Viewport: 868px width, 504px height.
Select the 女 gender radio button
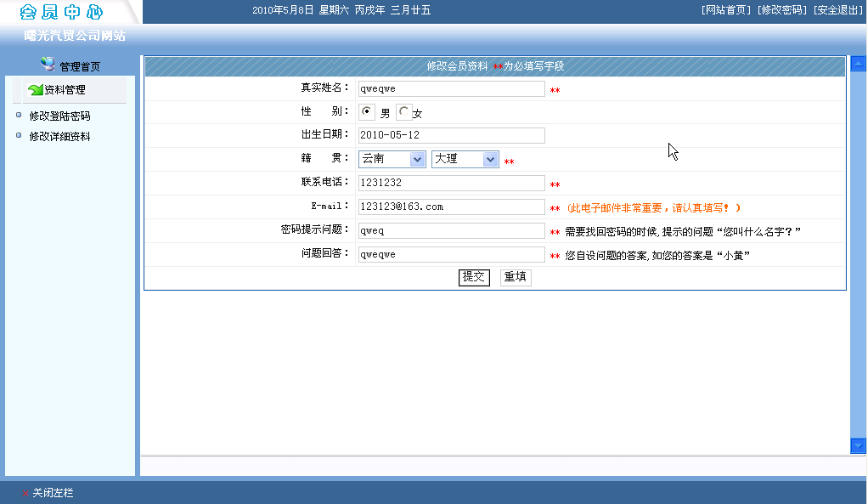coord(404,112)
